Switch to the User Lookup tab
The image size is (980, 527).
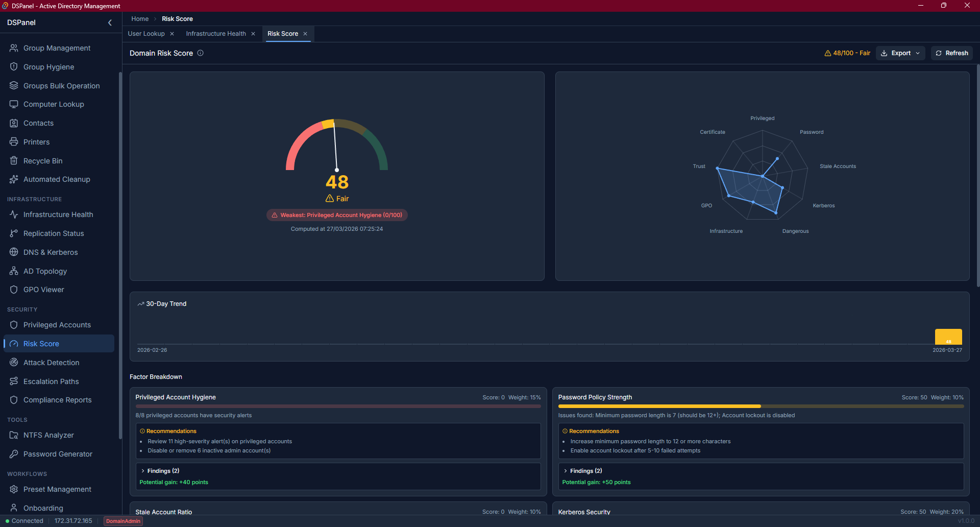tap(146, 34)
